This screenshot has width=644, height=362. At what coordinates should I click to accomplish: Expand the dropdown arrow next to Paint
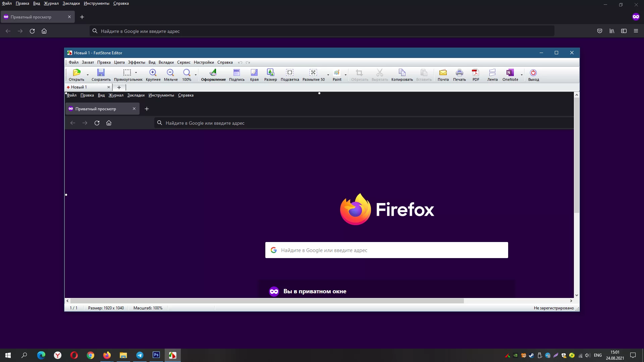pos(345,75)
